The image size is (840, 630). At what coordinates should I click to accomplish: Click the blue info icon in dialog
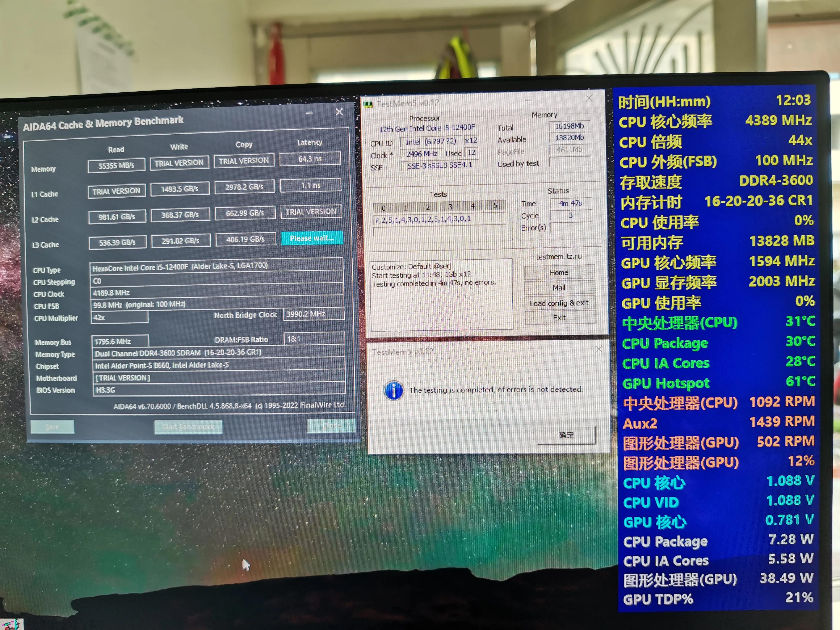[x=394, y=390]
